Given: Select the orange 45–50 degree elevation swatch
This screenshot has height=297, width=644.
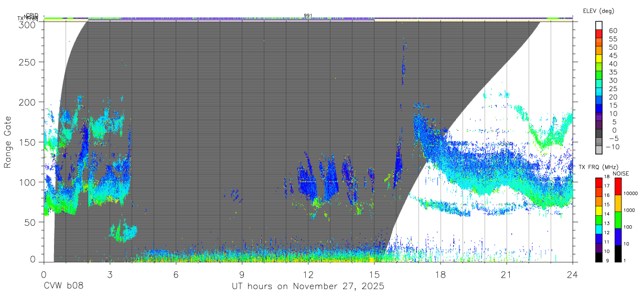Looking at the screenshot, I should (x=599, y=50).
